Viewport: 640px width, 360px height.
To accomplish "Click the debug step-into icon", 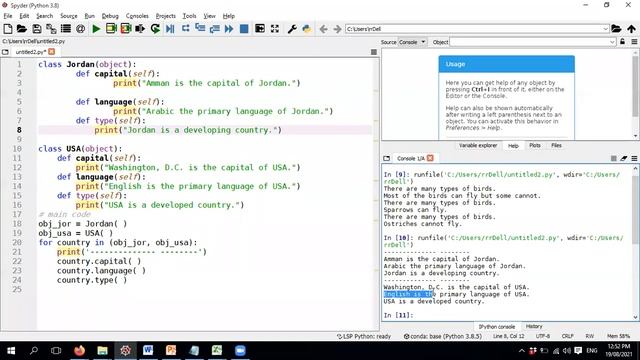I will click(x=200, y=29).
